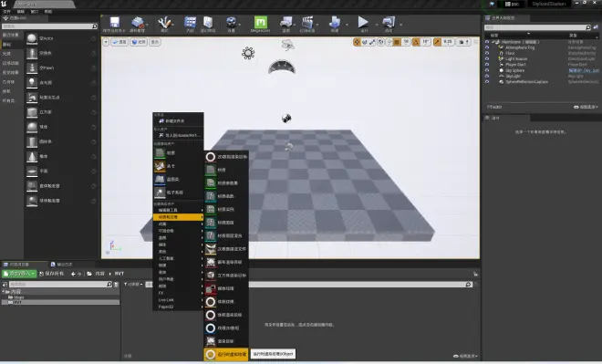Select the translate gizmo tool in viewport toolbar
This screenshot has width=602, height=364.
coord(357,42)
